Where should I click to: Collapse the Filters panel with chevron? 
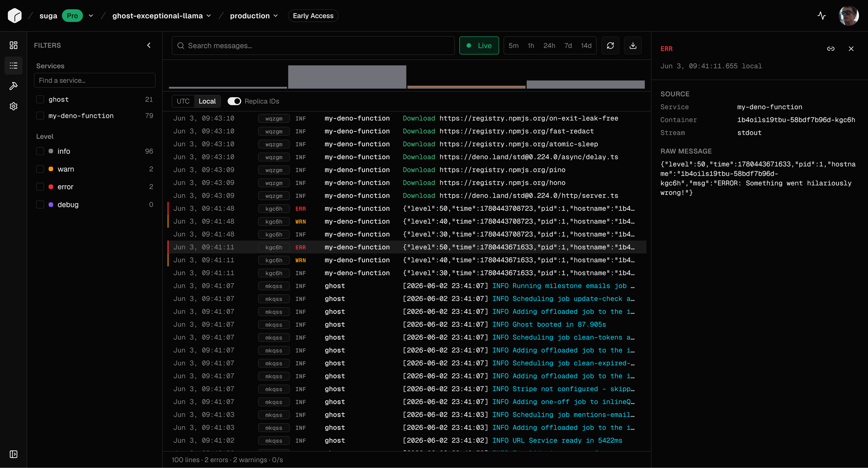click(149, 45)
